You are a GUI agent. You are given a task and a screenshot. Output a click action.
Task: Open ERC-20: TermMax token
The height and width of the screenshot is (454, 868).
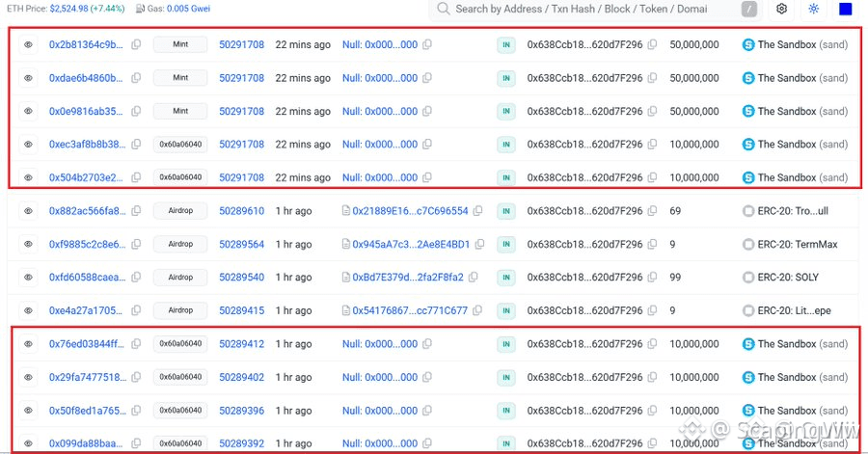click(x=798, y=244)
